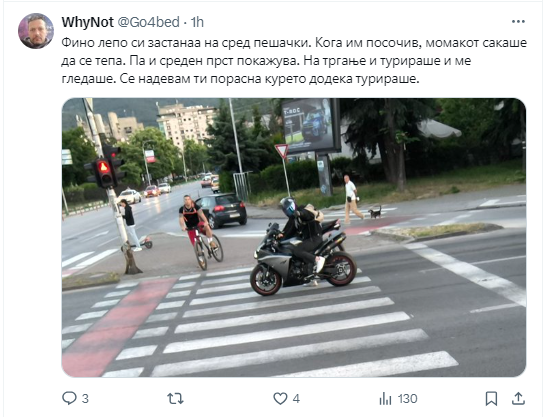This screenshot has width=546, height=417.
Task: Click the like count number 4
Action: click(x=296, y=399)
